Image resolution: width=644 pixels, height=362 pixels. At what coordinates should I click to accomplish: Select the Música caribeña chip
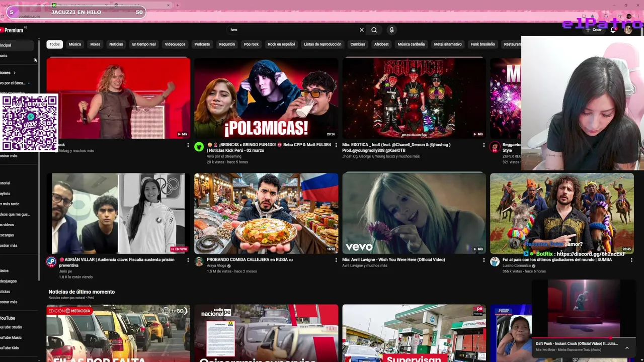pos(412,44)
